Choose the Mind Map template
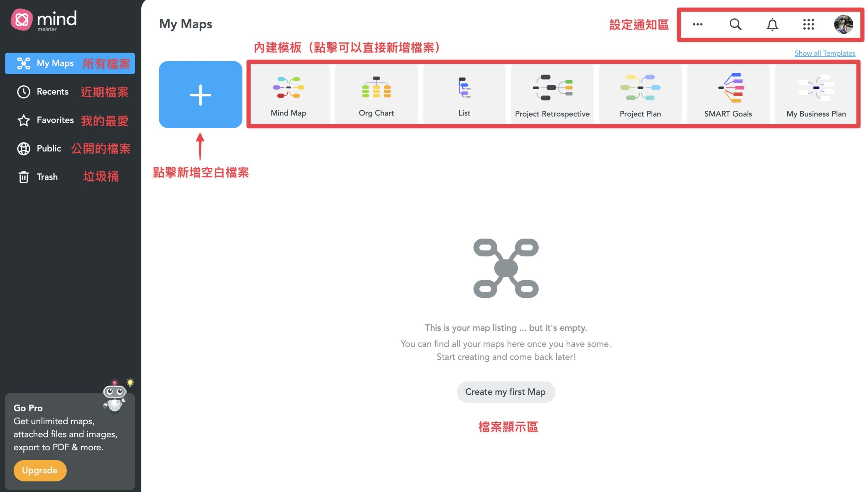Viewport: 868px width, 492px height. [289, 95]
